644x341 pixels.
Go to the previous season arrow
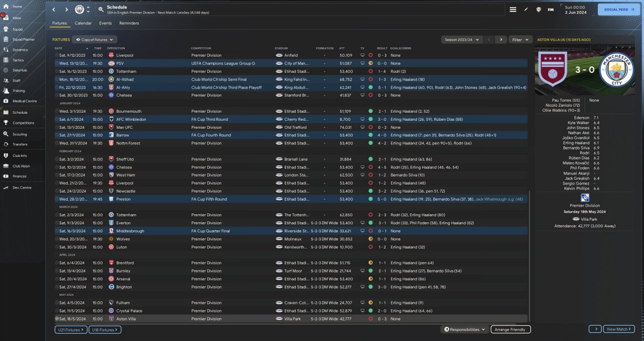click(489, 39)
